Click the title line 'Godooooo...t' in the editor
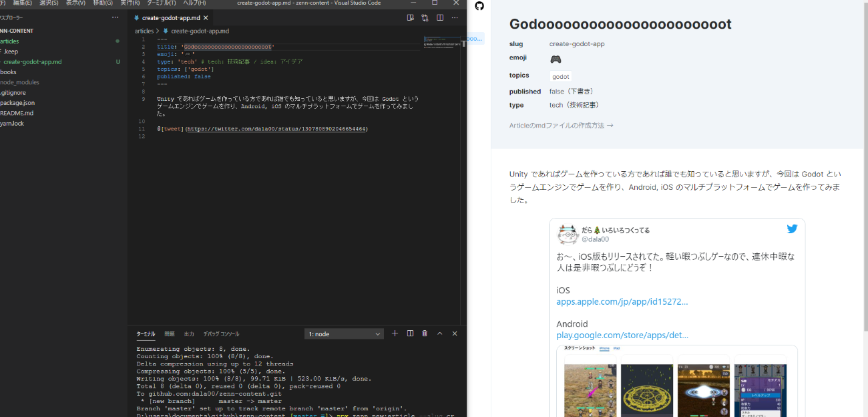868x417 pixels. [x=216, y=47]
